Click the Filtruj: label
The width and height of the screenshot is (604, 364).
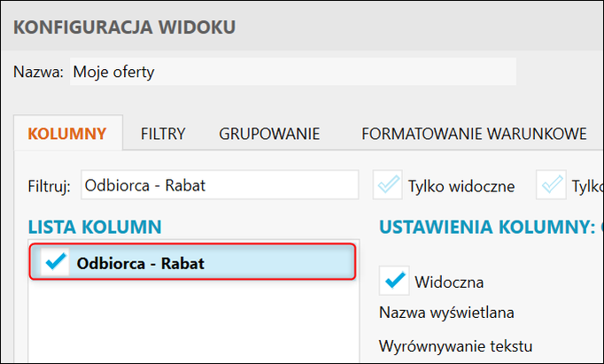tap(50, 186)
